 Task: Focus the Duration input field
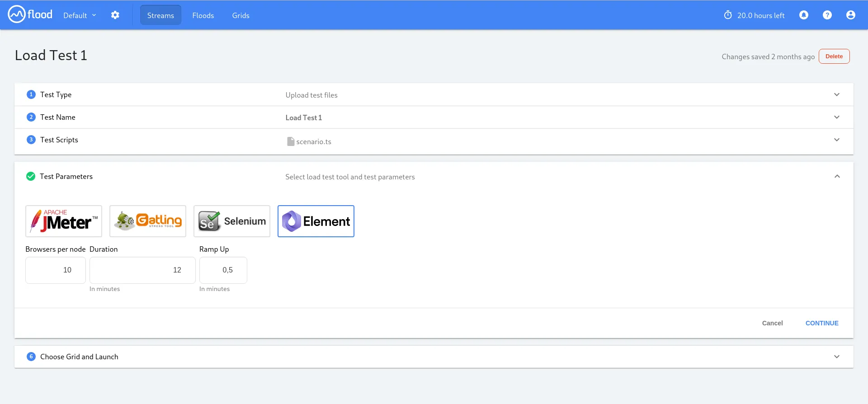[142, 270]
